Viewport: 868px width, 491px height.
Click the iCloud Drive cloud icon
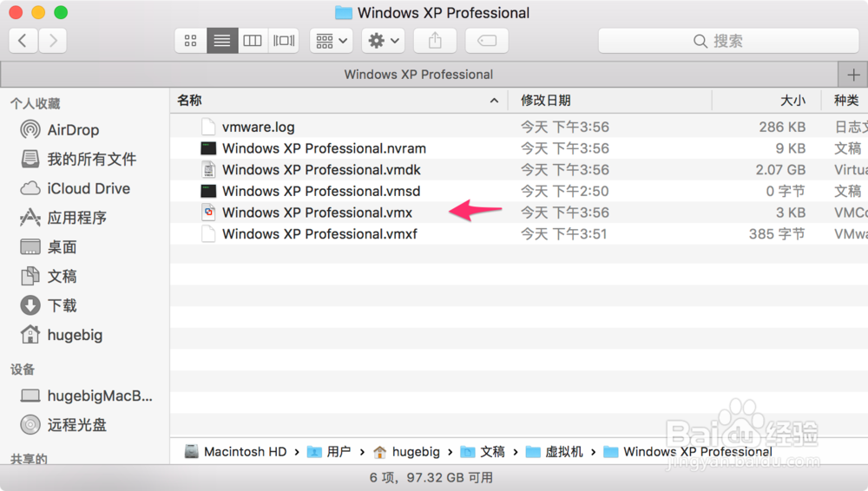point(30,188)
